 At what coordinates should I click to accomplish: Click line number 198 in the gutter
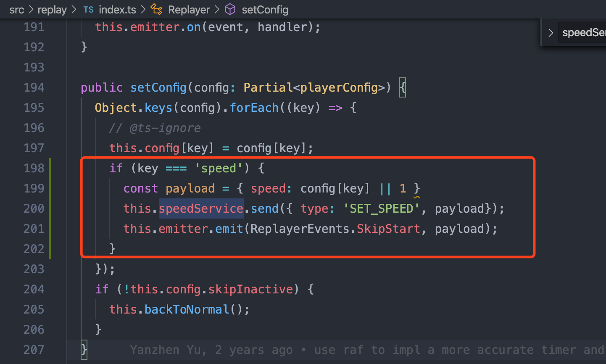pyautogui.click(x=34, y=168)
